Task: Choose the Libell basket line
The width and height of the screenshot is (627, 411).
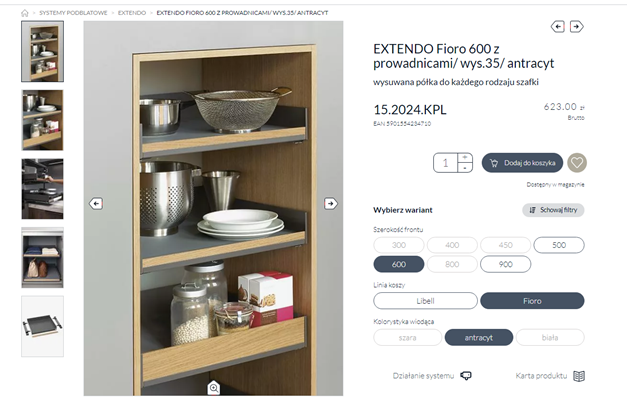Action: [425, 301]
